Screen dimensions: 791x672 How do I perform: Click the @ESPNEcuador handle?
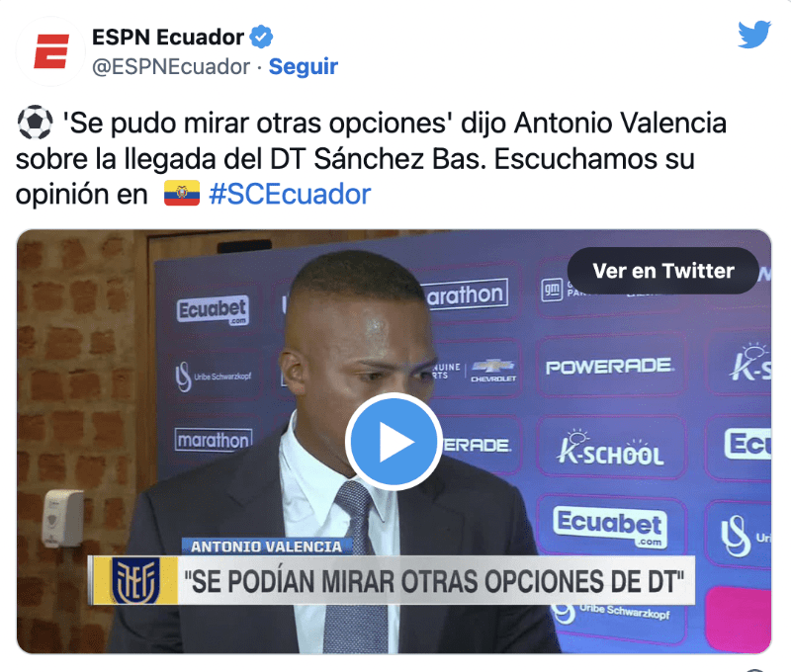point(171,66)
